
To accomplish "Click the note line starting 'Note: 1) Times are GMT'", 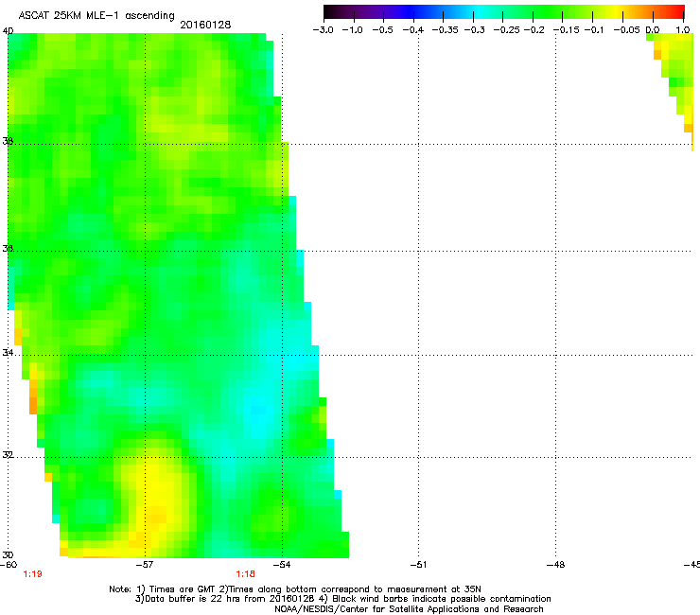I will click(x=295, y=589).
